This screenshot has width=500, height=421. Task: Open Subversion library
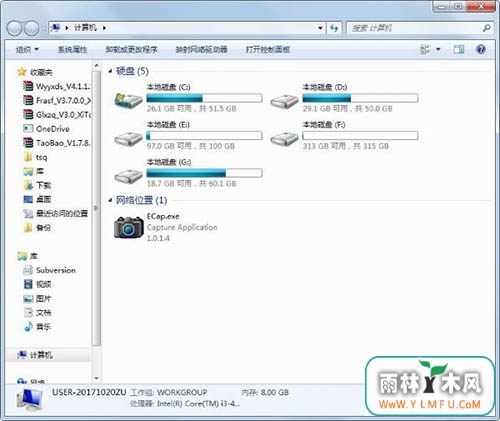[49, 270]
